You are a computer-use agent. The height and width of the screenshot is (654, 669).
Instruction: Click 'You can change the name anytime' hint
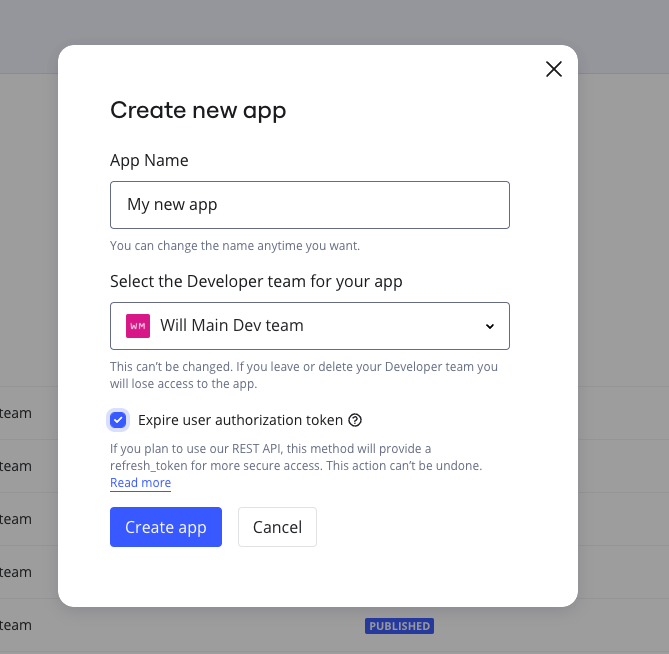point(235,246)
